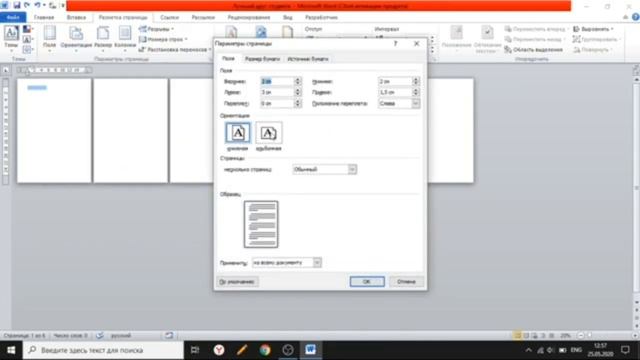Open Chrome from the Windows taskbar
Viewport: 640px width, 360px height.
pyautogui.click(x=265, y=350)
